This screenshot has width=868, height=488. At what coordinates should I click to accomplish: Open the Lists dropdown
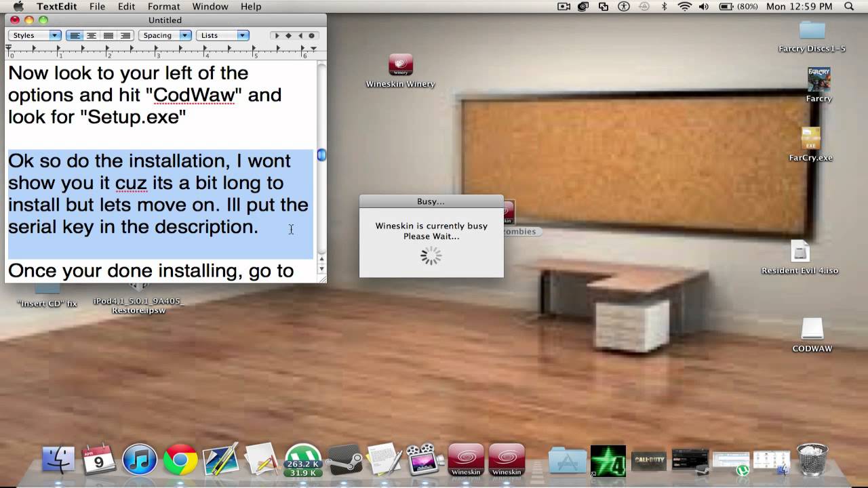click(222, 35)
